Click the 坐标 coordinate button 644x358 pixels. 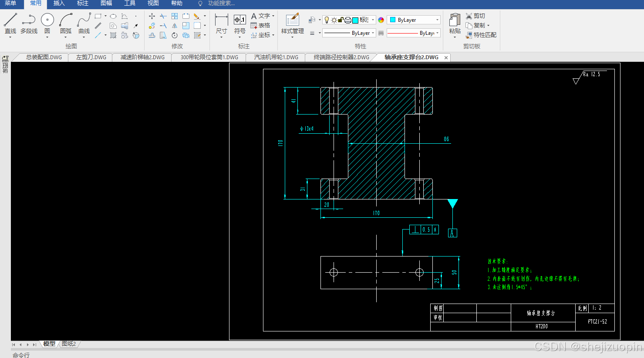tap(260, 35)
